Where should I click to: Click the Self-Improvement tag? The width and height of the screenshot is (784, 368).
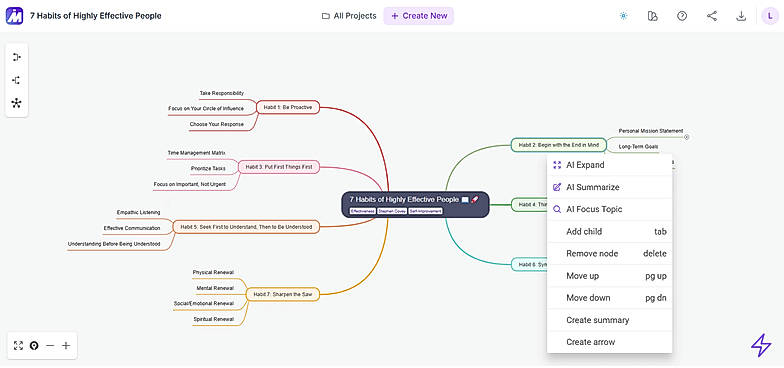[x=426, y=212]
